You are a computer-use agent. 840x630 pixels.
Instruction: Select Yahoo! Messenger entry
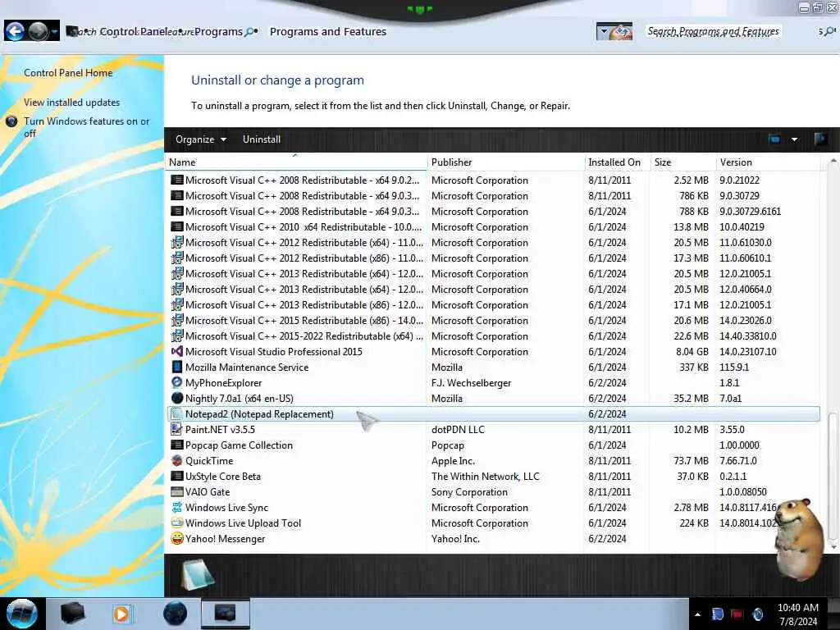pyautogui.click(x=493, y=538)
